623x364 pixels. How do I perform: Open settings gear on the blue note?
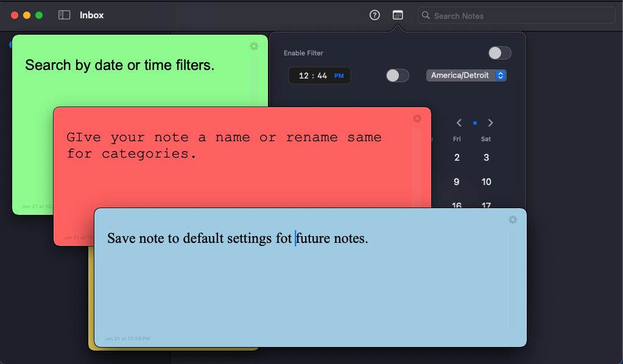(x=512, y=220)
